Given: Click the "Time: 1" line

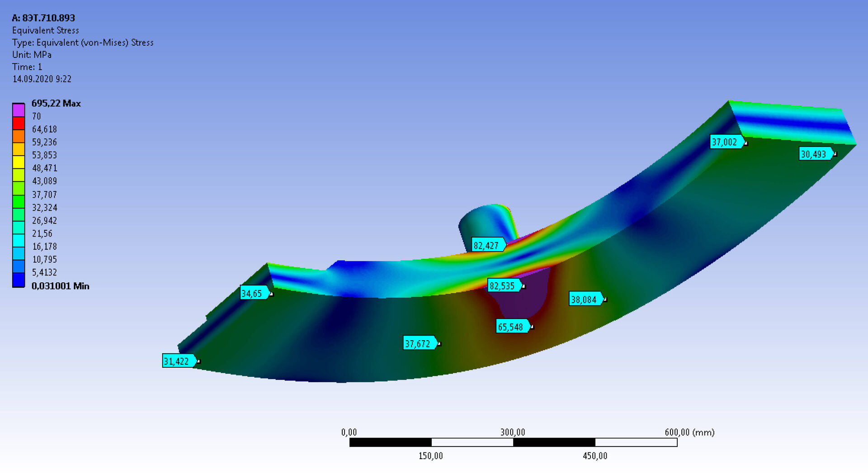Looking at the screenshot, I should pos(27,67).
